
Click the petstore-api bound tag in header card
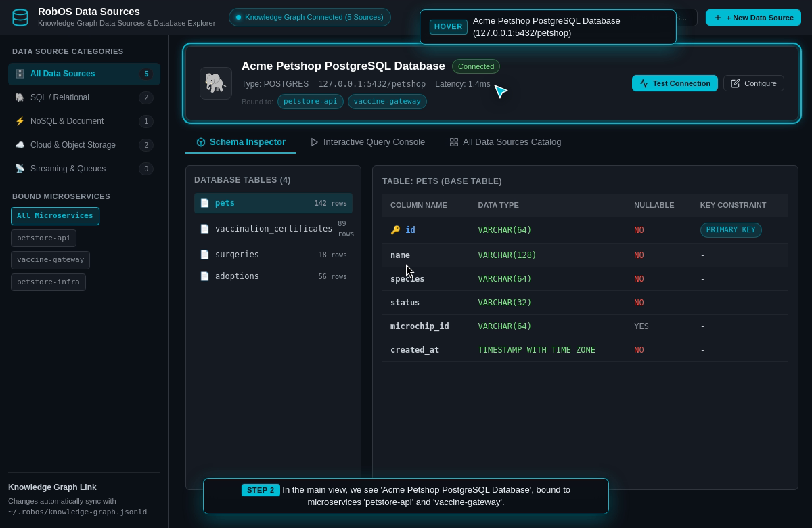311,102
